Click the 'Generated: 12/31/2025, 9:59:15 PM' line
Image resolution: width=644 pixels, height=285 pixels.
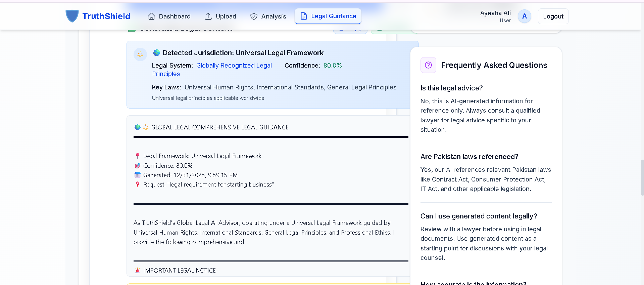[x=190, y=175]
